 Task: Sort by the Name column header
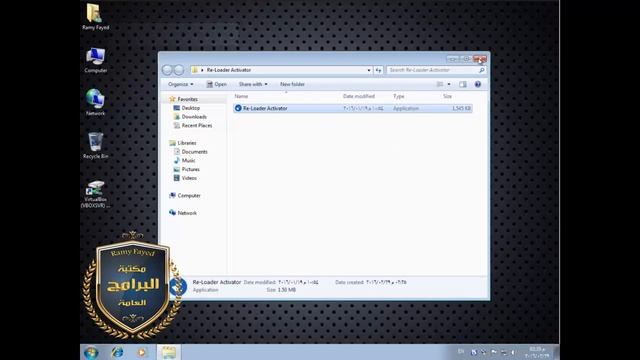[241, 96]
